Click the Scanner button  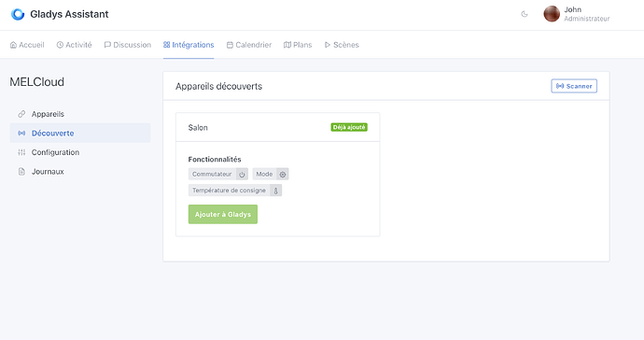574,86
